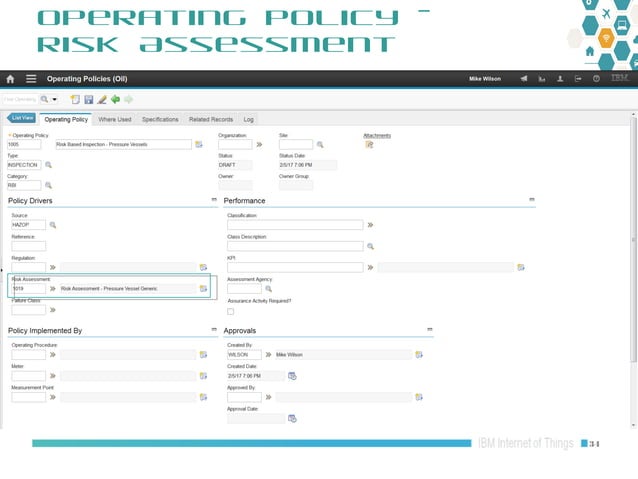Open the Risk Assessment detail menu chevron
Image resolution: width=638 pixels, height=479 pixels.
pos(52,289)
